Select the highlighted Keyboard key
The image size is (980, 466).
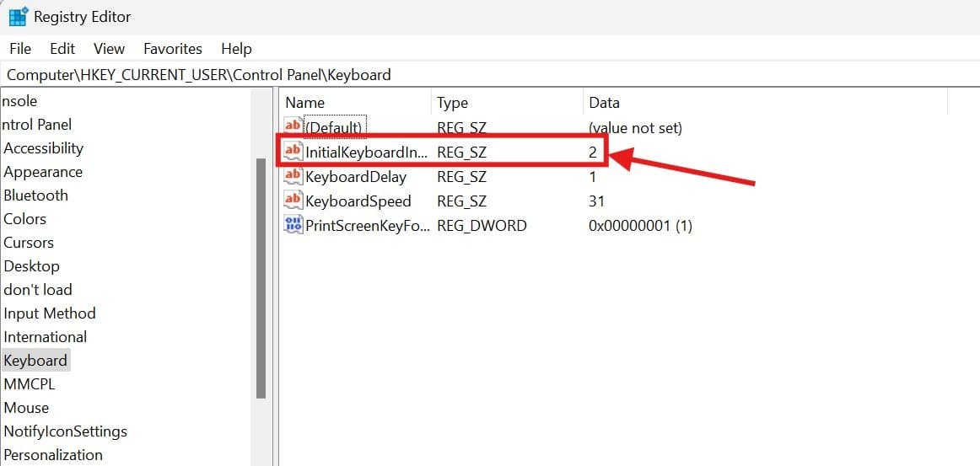(35, 361)
